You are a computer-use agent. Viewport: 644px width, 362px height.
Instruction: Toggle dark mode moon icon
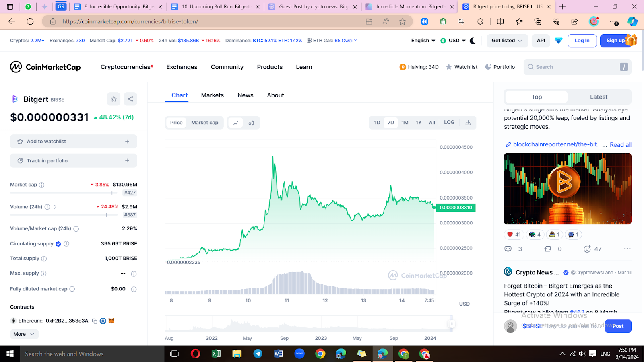[x=473, y=41]
